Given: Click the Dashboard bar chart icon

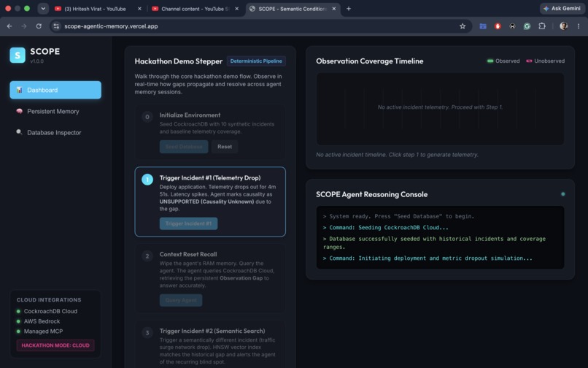Looking at the screenshot, I should click(x=19, y=90).
